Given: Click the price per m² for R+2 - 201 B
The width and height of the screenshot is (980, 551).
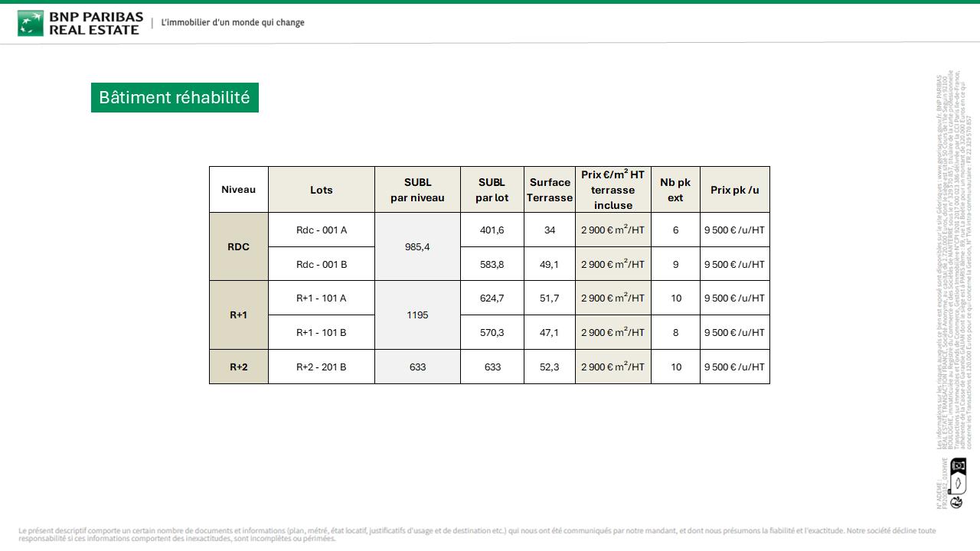Looking at the screenshot, I should tap(613, 367).
